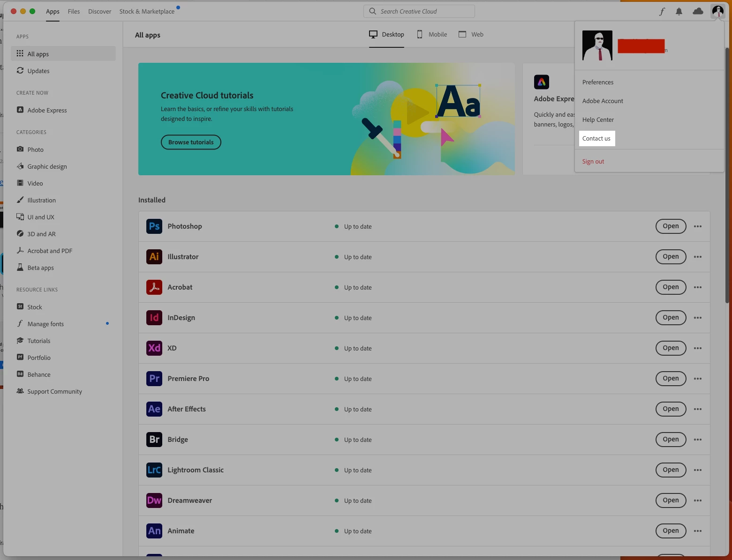Viewport: 732px width, 560px height.
Task: Open Updates in the sidebar
Action: pyautogui.click(x=63, y=71)
